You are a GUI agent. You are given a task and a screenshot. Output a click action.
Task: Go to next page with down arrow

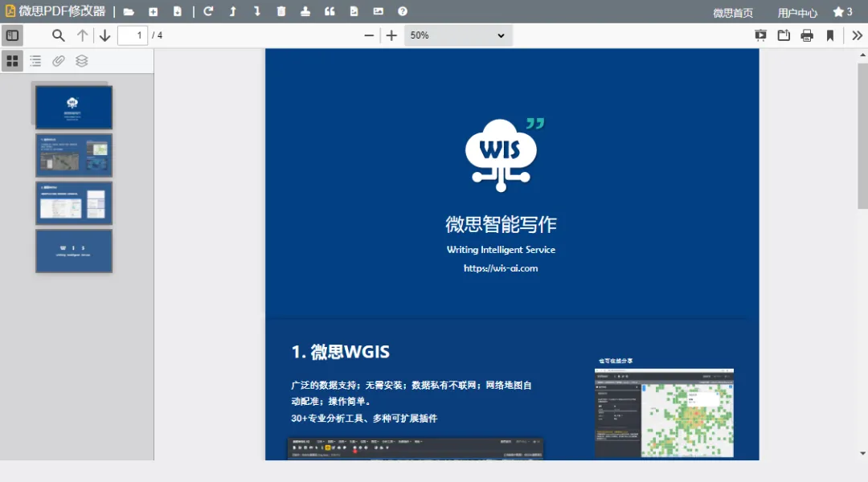104,35
